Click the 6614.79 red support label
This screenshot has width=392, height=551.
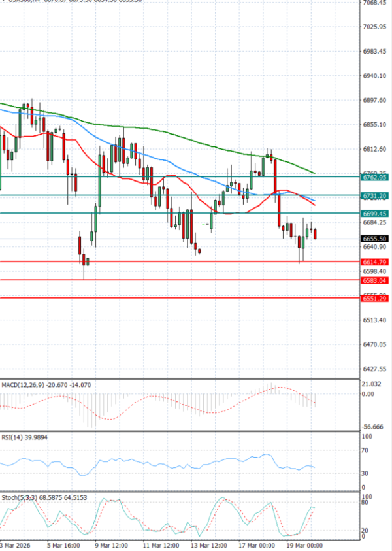click(374, 262)
